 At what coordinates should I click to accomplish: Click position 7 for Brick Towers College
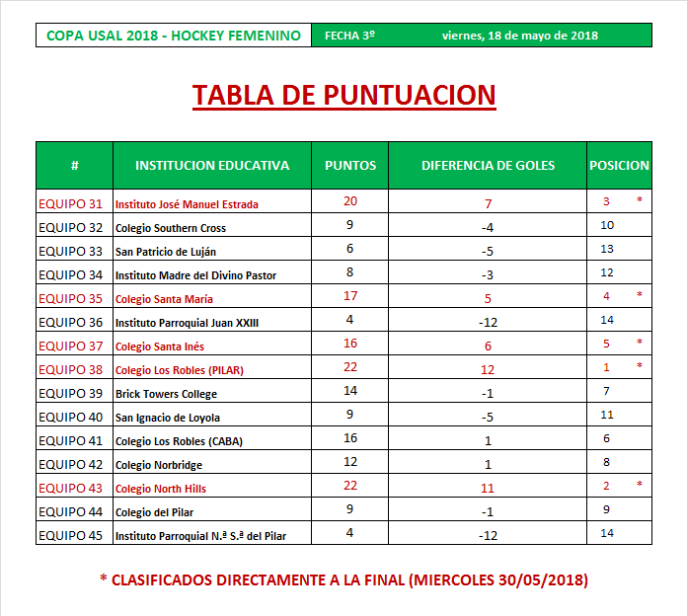pos(606,391)
